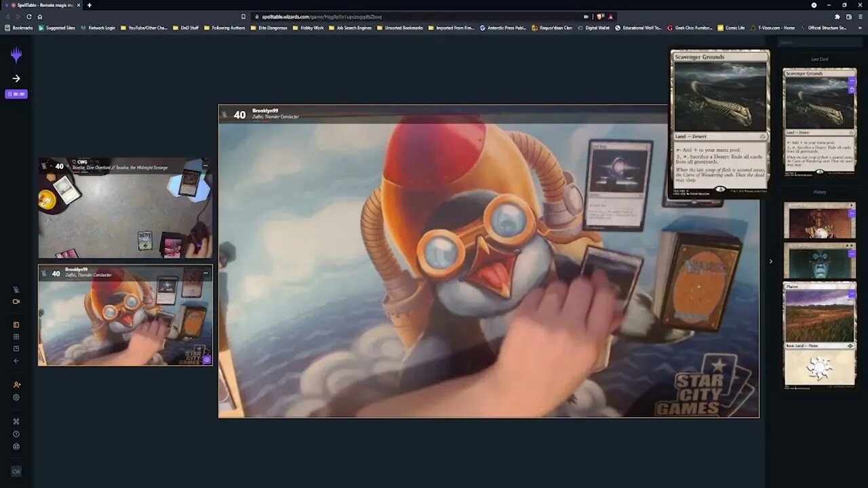Open the more options on Last Card Scavenger Grounds
Screen dimensions: 868x488
pyautogui.click(x=852, y=81)
